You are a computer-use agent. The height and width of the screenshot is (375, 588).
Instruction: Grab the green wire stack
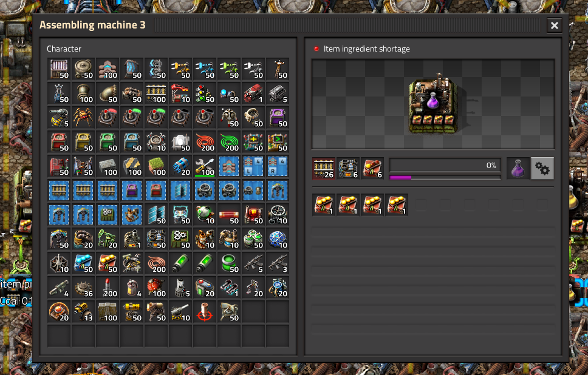(229, 142)
